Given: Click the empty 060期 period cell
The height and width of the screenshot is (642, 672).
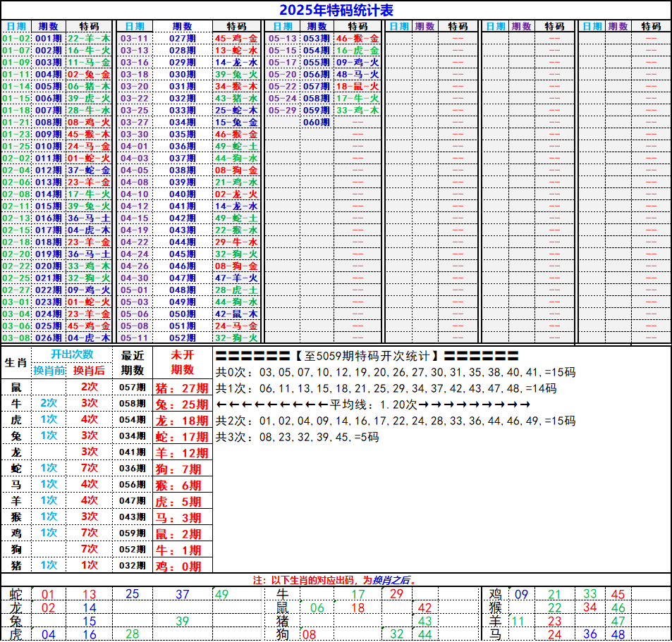Looking at the screenshot, I should pyautogui.click(x=316, y=122).
